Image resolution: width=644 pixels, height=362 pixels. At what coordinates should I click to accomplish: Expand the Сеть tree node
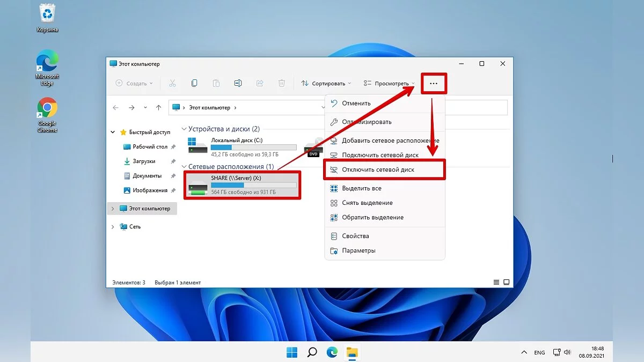(x=113, y=227)
